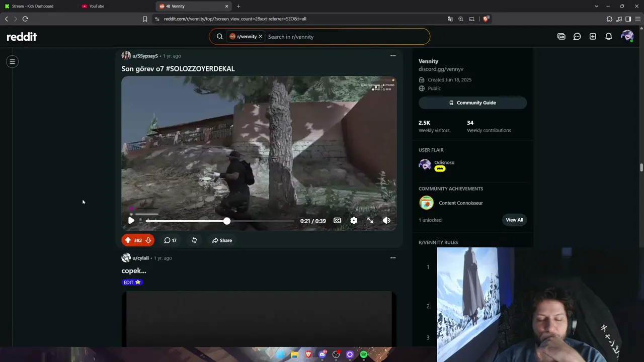Open options menu for the Son görev post
The width and height of the screenshot is (644, 362).
[x=393, y=56]
